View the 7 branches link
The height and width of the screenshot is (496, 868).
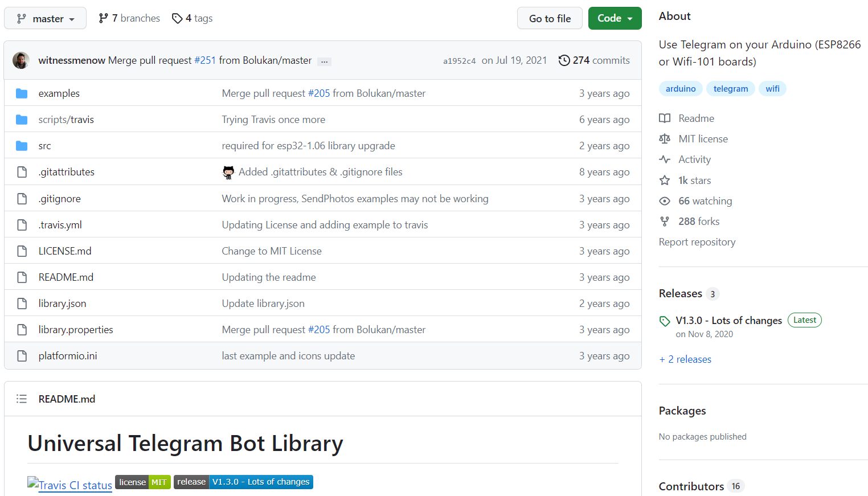point(129,18)
